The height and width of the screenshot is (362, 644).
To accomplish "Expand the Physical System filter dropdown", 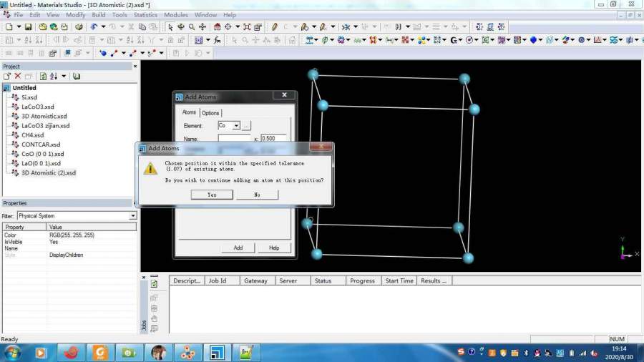I will point(132,216).
